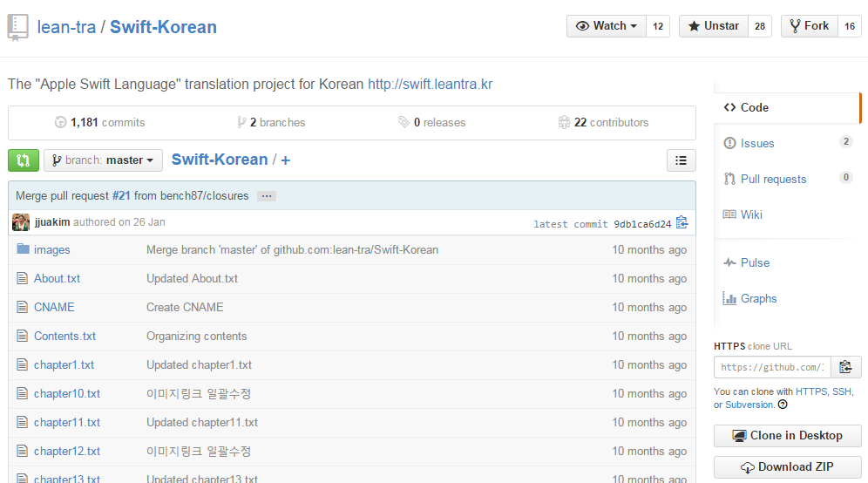Image resolution: width=868 pixels, height=483 pixels.
Task: Select the Code tab in sidebar
Action: click(x=787, y=107)
